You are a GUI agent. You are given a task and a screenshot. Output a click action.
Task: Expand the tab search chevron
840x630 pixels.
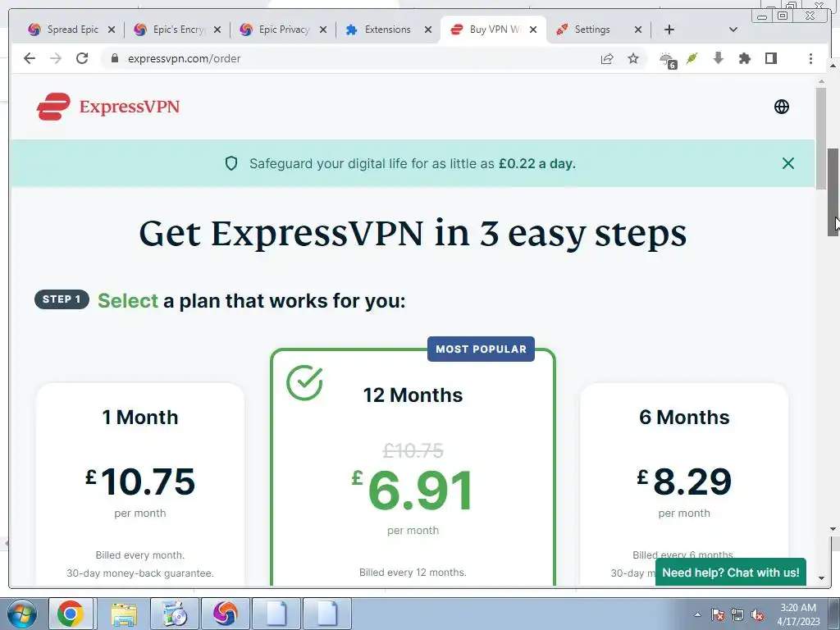tap(733, 30)
